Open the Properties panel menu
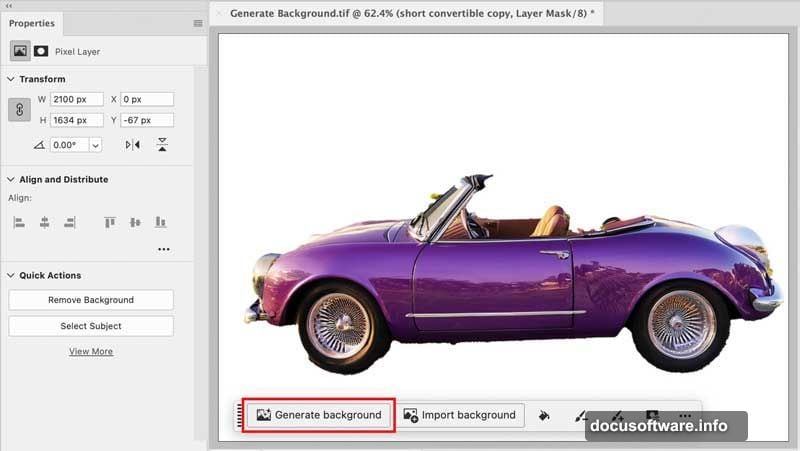The height and width of the screenshot is (451, 800). click(x=197, y=23)
